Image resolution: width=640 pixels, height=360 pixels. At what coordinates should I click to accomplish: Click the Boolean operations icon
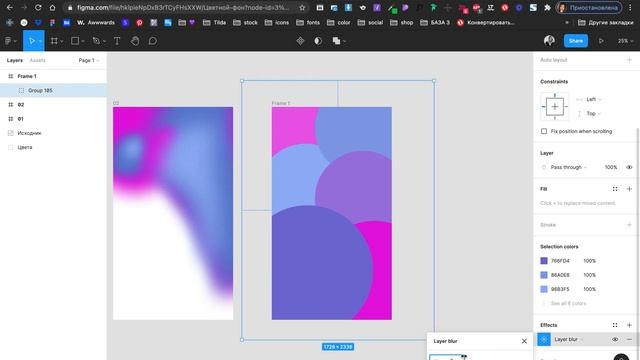point(336,41)
